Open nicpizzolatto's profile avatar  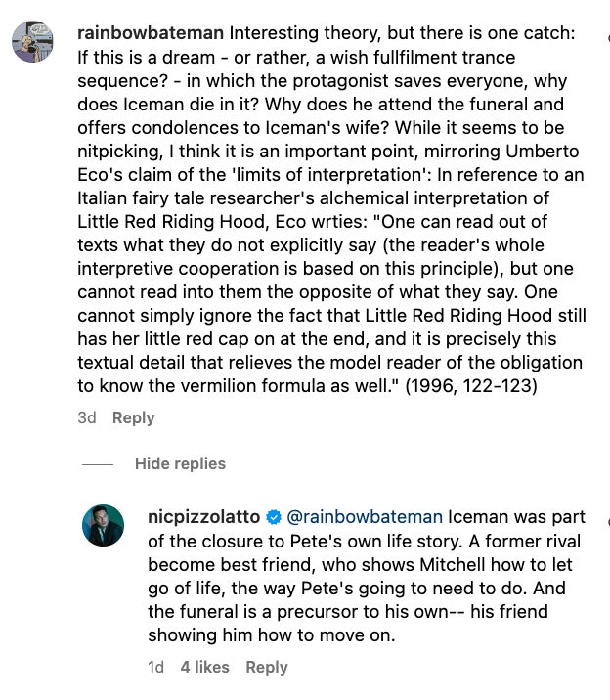(x=102, y=526)
